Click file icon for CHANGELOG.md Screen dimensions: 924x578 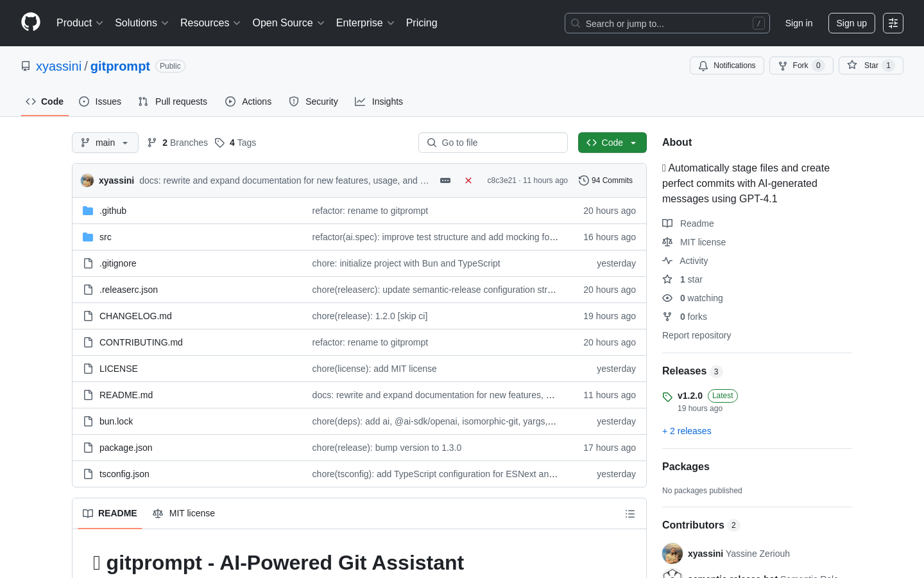[x=88, y=316]
